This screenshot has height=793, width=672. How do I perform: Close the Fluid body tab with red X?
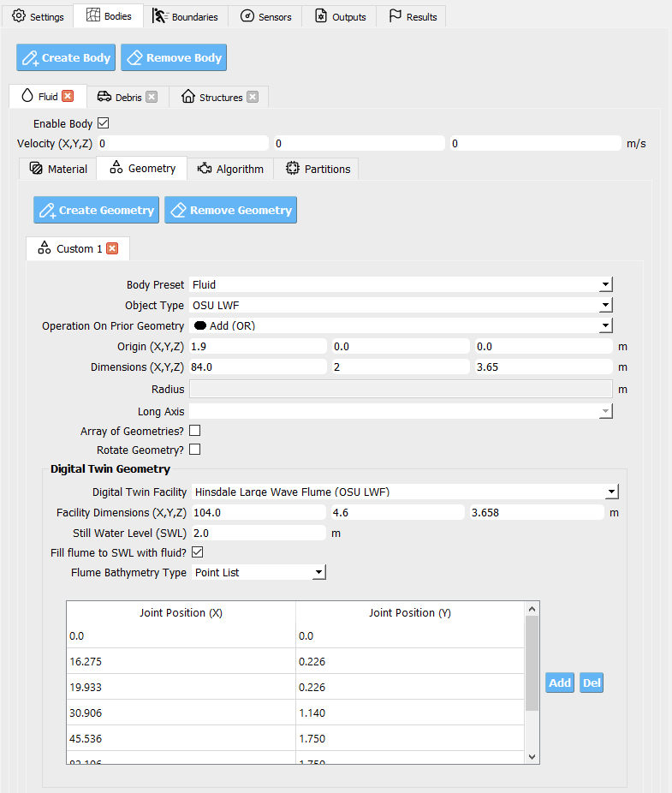[68, 96]
